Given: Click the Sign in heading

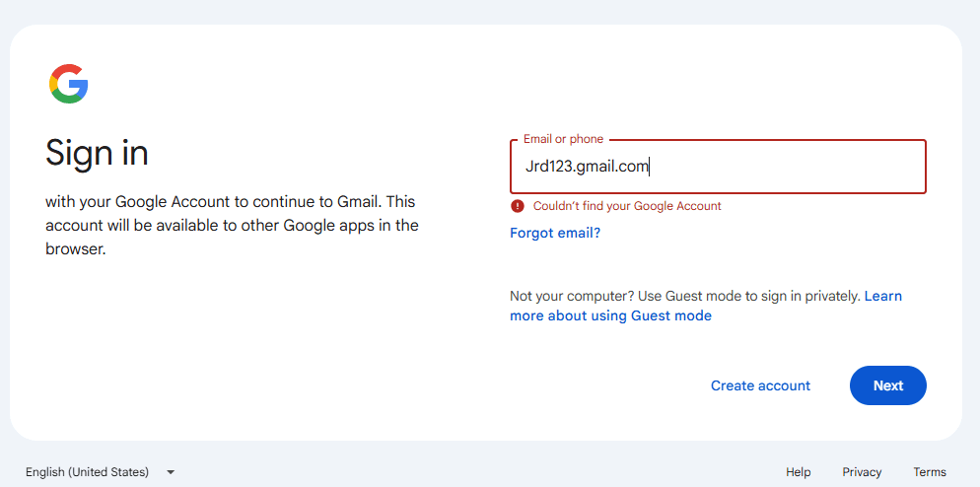Looking at the screenshot, I should tap(97, 153).
